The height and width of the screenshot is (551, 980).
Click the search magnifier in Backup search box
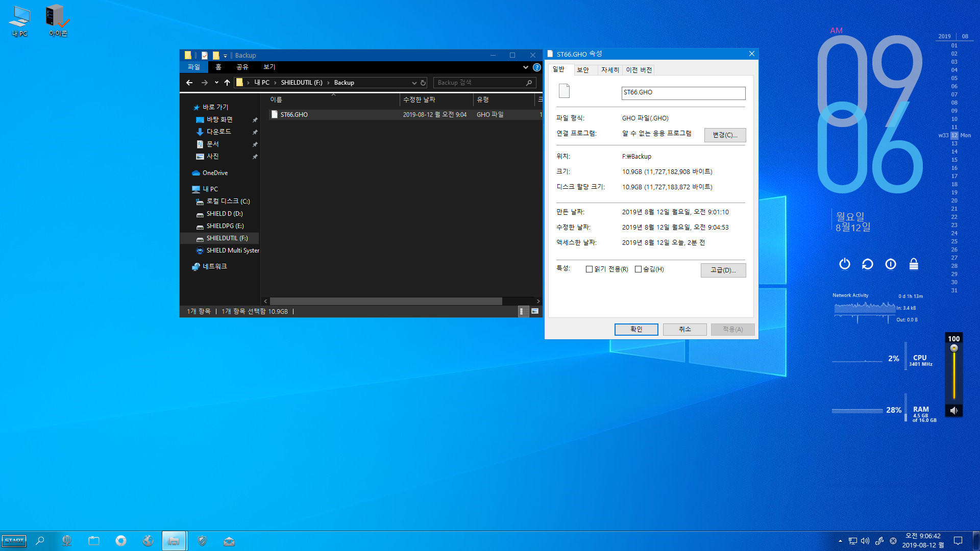tap(529, 83)
